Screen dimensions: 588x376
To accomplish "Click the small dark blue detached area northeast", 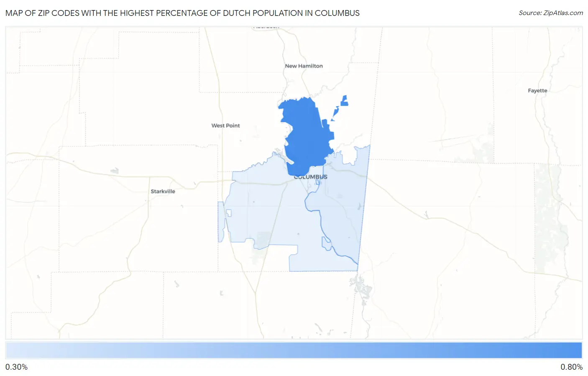I will click(344, 101).
